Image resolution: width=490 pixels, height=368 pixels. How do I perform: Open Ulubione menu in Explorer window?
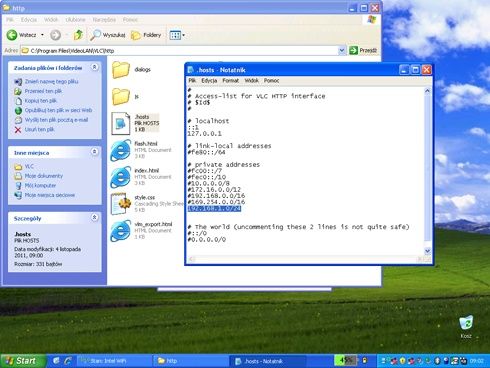point(75,20)
